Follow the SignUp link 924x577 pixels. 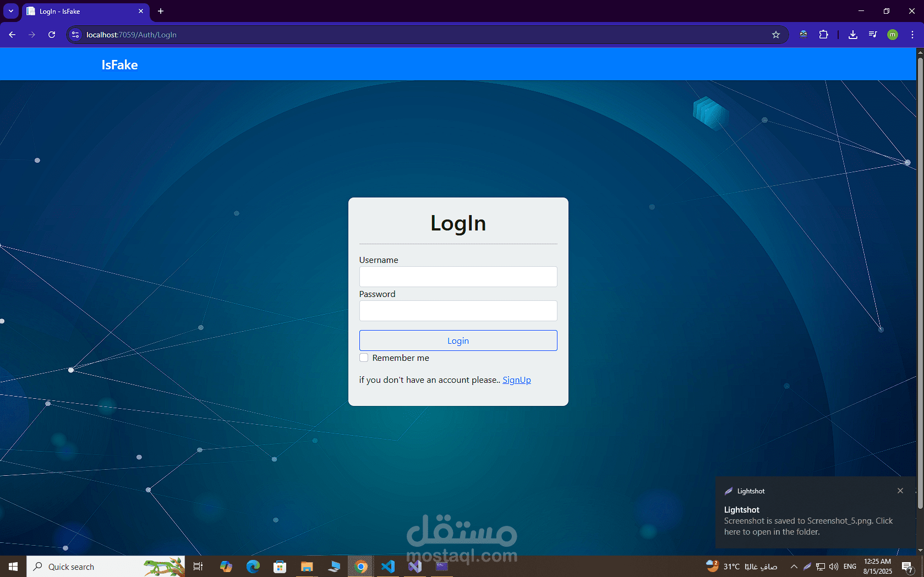coord(517,380)
